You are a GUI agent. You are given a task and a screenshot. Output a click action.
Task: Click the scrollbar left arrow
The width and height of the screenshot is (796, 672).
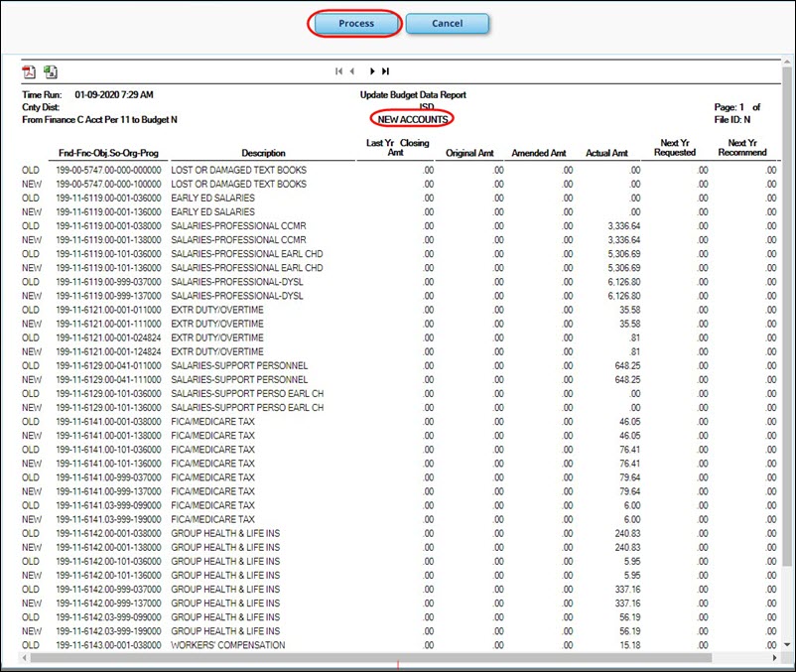pyautogui.click(x=26, y=657)
